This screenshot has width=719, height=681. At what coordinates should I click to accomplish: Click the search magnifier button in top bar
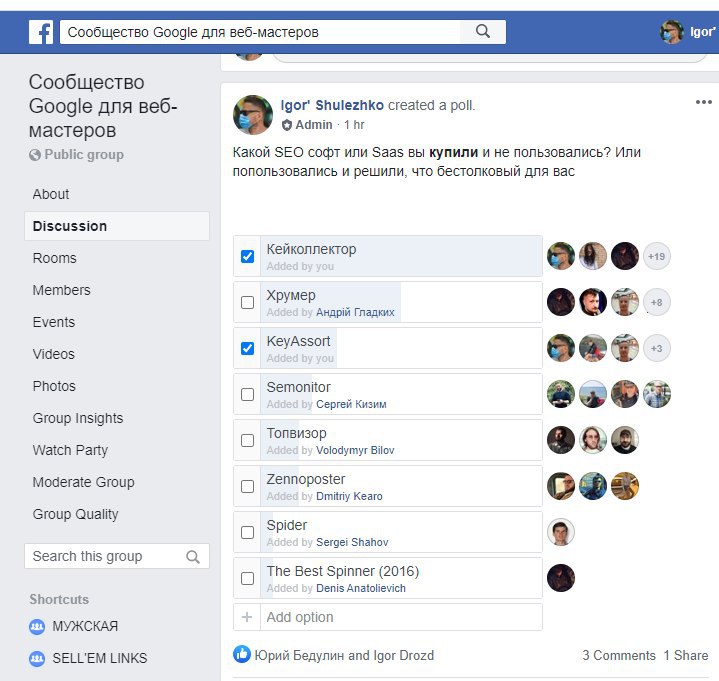point(483,32)
